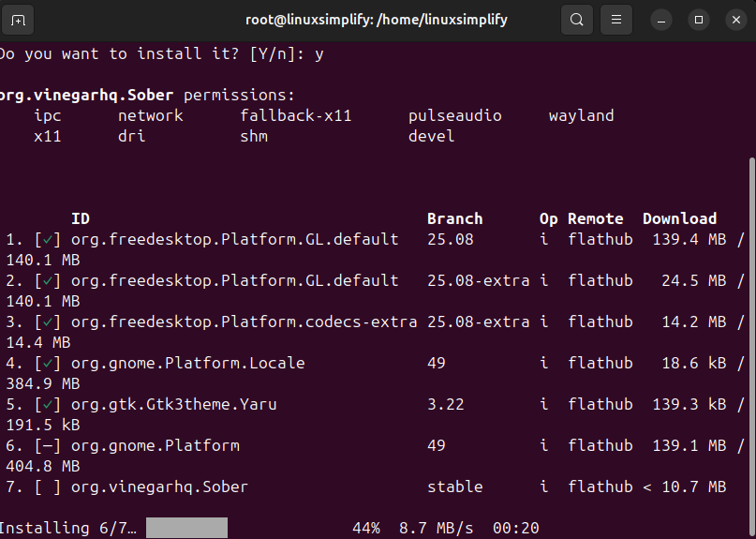Click the Op column header
This screenshot has width=756, height=539.
tap(548, 219)
